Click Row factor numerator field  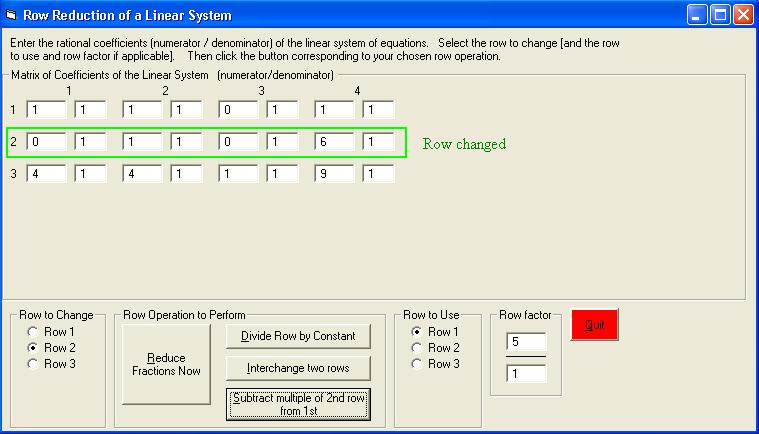click(526, 342)
